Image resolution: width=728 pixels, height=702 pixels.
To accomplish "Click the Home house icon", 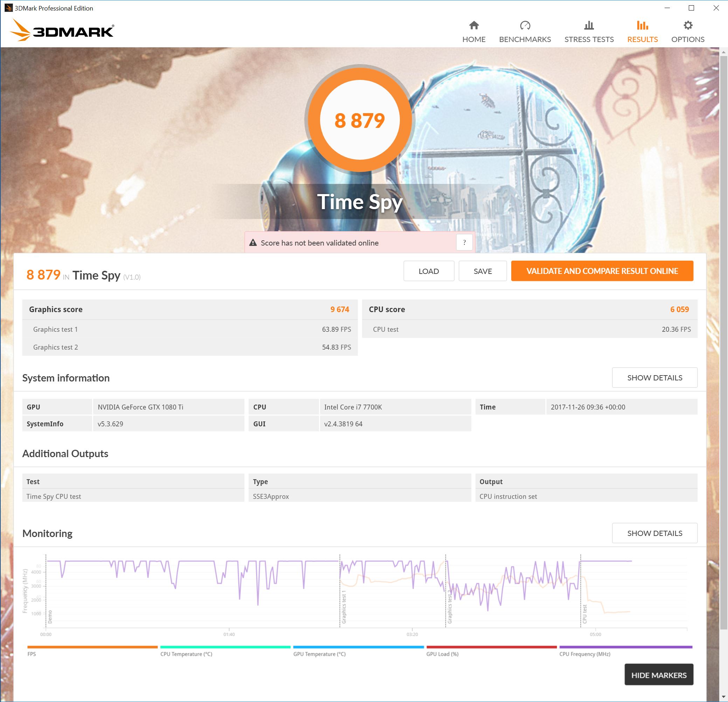I will point(473,25).
